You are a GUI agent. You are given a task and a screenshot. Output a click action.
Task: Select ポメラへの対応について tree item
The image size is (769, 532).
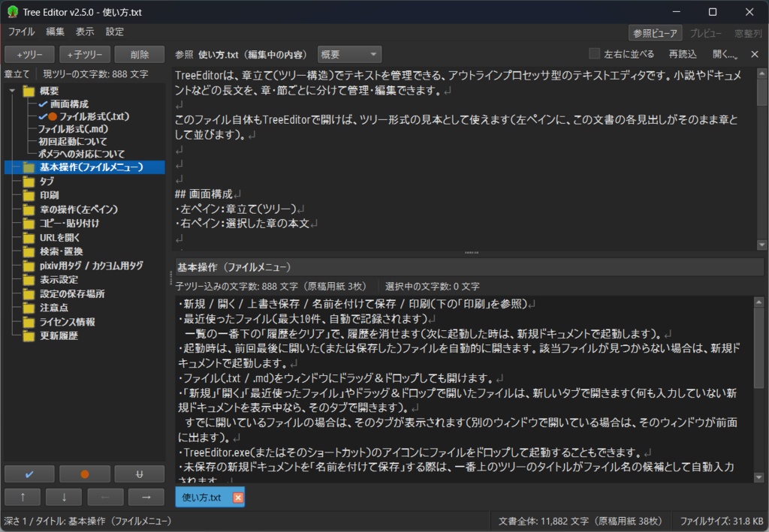(x=81, y=154)
